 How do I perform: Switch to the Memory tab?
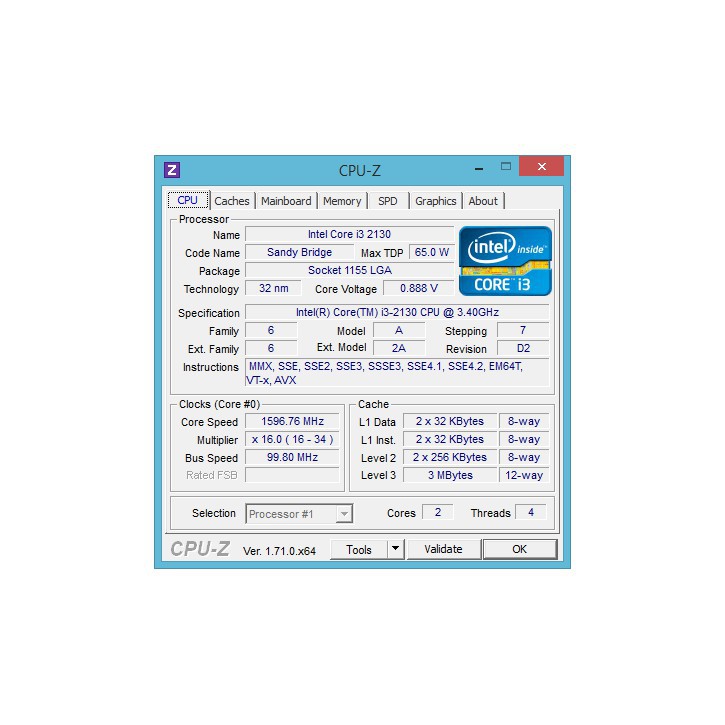coord(342,201)
